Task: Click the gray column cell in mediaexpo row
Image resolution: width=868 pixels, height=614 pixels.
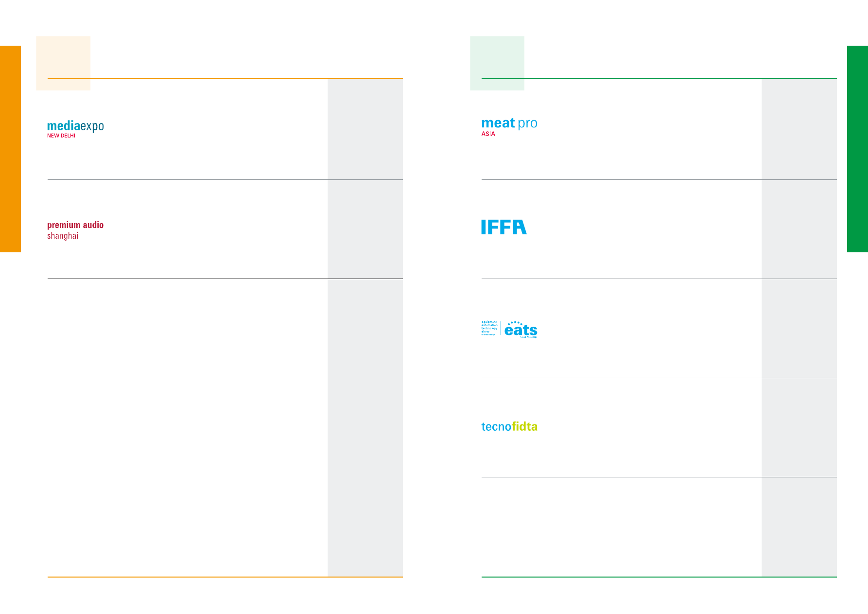Action: (x=365, y=129)
